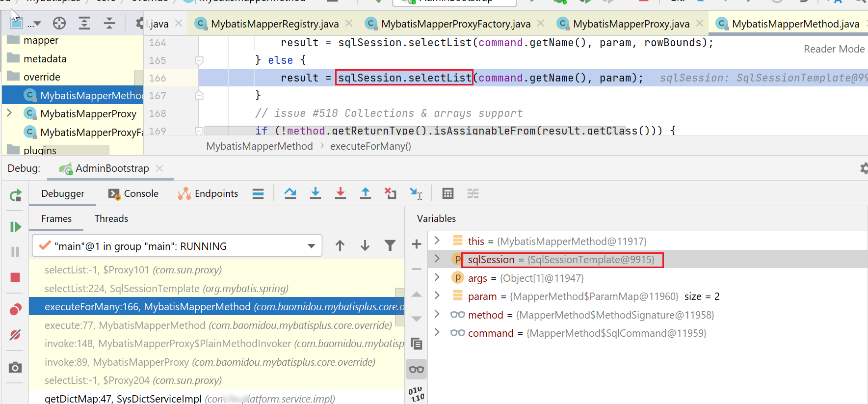Screen dimensions: 868x404
Task: Expand the 'this' variable node
Action: coord(437,241)
